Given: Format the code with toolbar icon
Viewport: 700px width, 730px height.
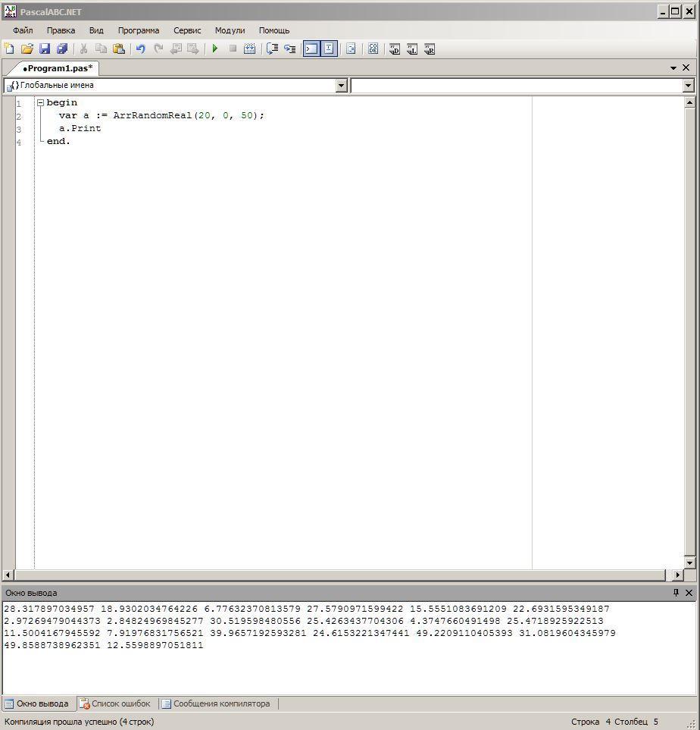Looking at the screenshot, I should click(x=352, y=49).
